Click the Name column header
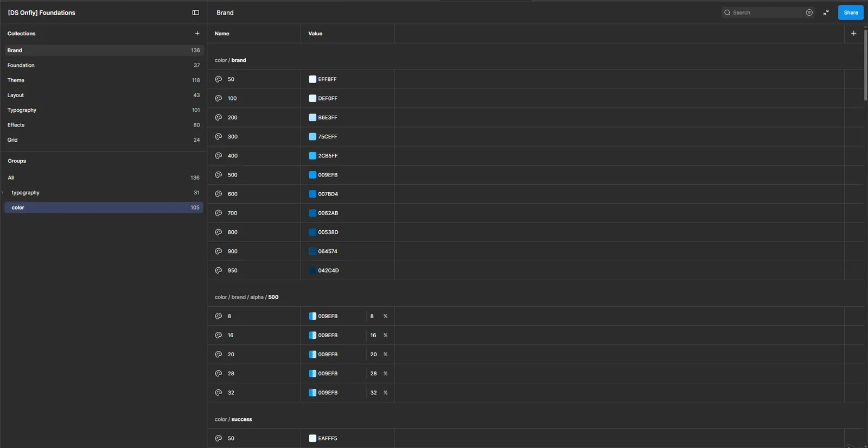This screenshot has height=448, width=868. point(222,34)
